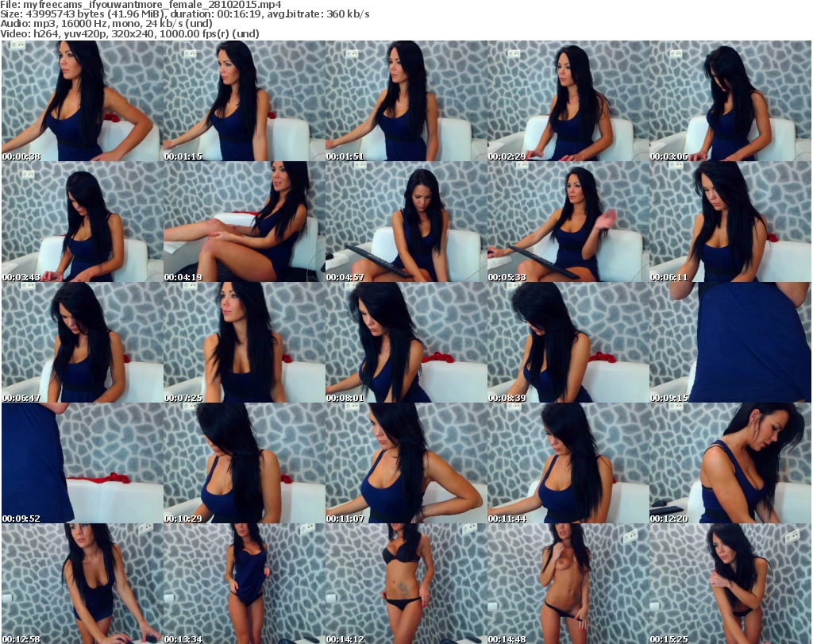Click the frame stamped 00:12:58
The image size is (813, 644).
click(x=83, y=584)
